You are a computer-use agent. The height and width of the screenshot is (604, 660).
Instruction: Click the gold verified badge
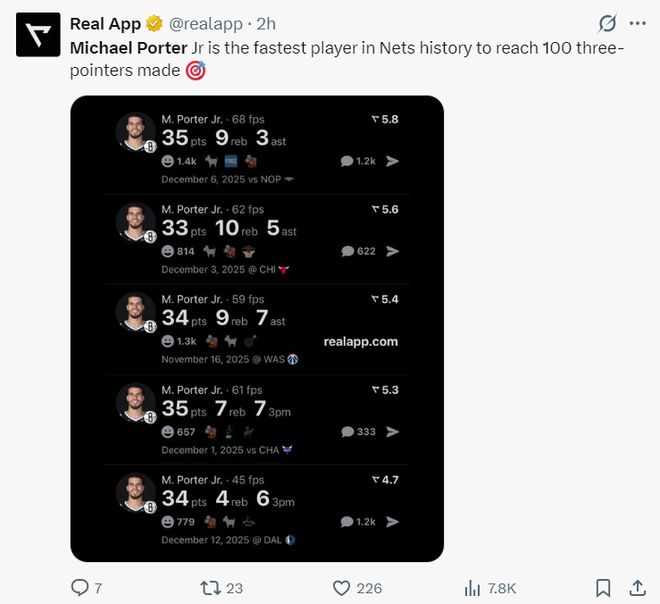coord(155,23)
